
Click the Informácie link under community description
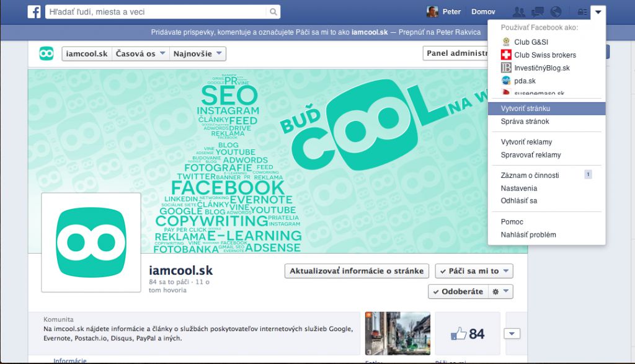tap(70, 361)
